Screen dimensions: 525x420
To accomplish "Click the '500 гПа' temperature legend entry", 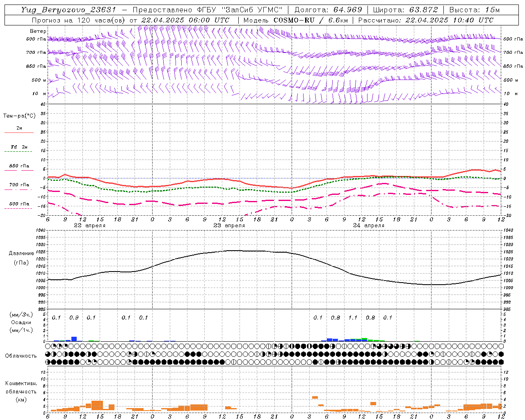I will (19, 203).
